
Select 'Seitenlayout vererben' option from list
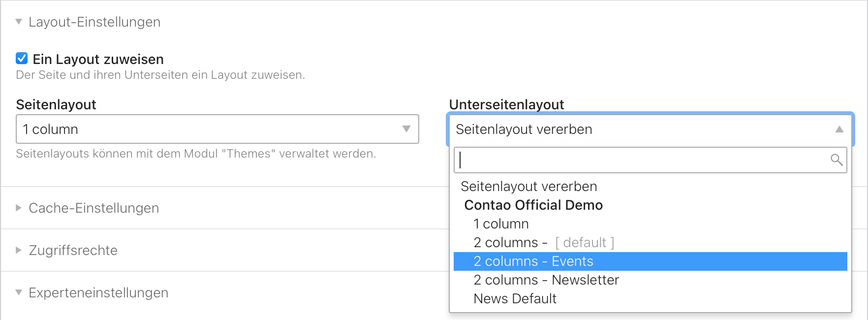(x=650, y=186)
